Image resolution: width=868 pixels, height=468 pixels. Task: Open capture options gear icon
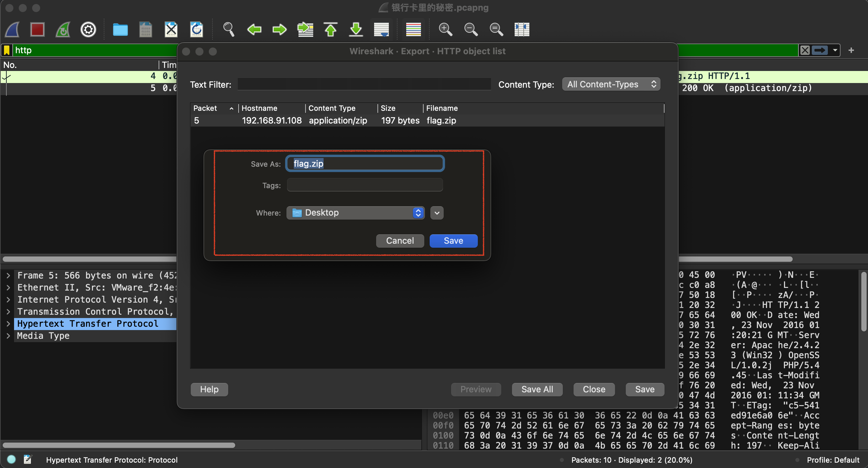pyautogui.click(x=88, y=30)
